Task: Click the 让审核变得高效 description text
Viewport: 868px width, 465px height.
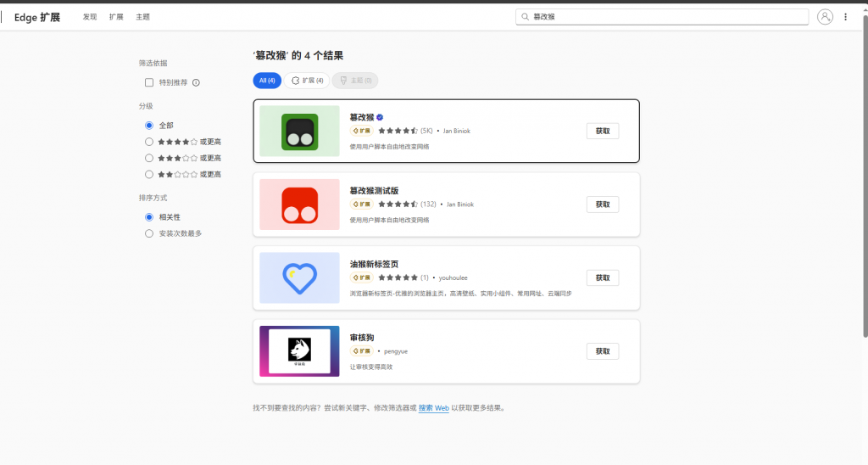Action: pos(371,367)
